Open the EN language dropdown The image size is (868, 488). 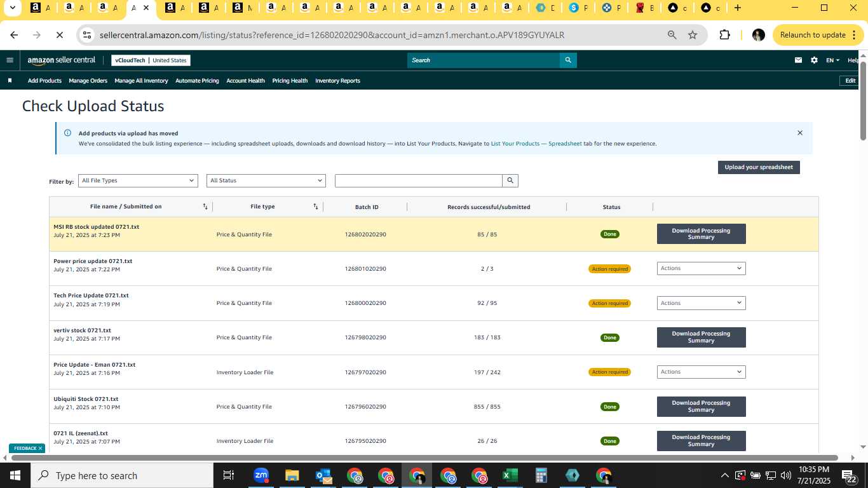tap(832, 60)
